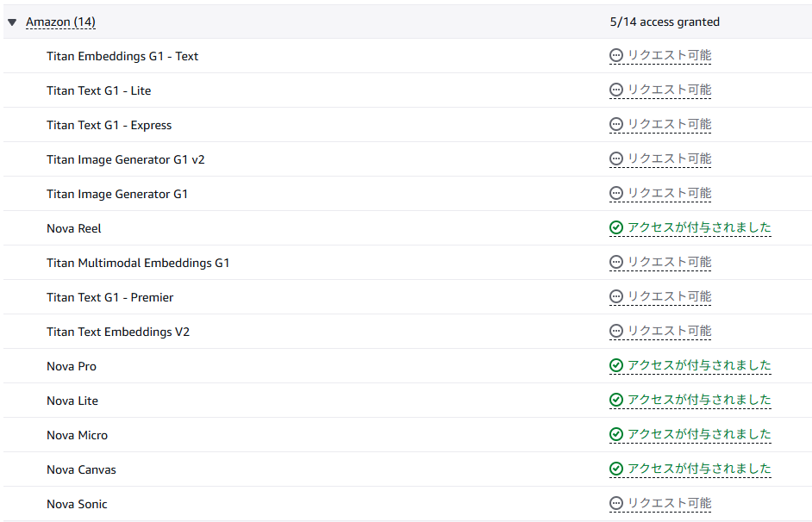Select the model name reading exactly Titan Image Generator G1
The width and height of the screenshot is (812, 522).
[x=117, y=194]
